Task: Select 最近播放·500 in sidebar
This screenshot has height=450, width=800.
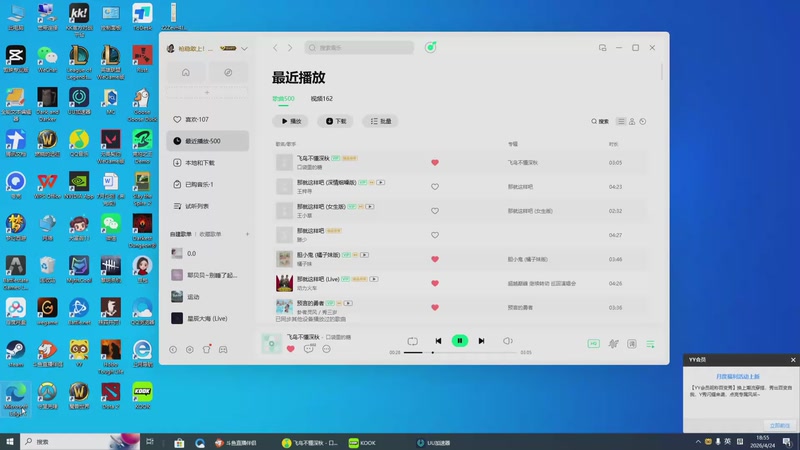Action: 208,141
